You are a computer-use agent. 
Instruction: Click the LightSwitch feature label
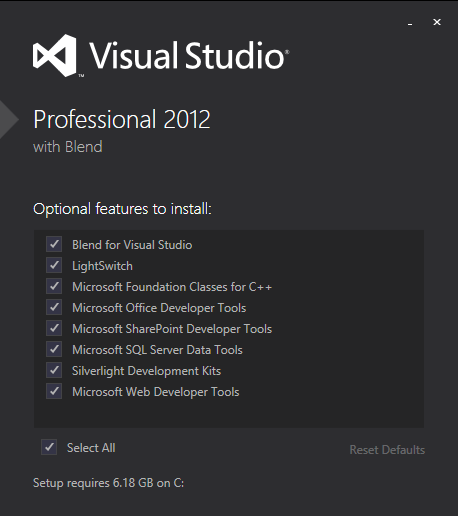[102, 266]
